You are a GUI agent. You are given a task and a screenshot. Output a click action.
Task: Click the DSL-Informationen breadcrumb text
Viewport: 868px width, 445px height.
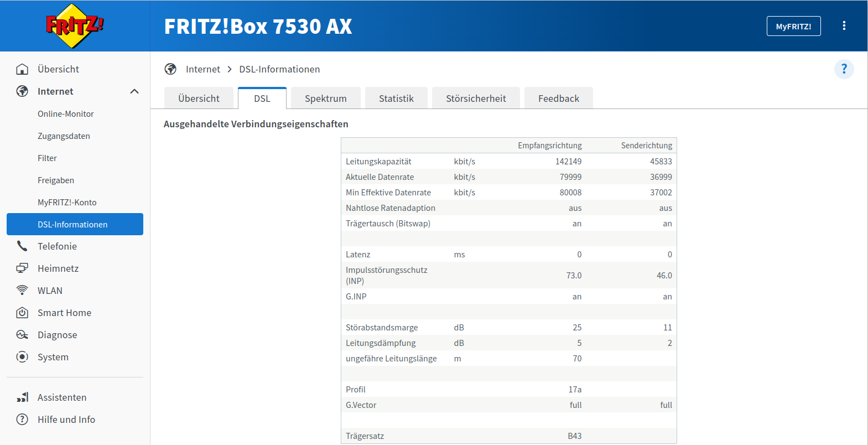click(x=279, y=69)
